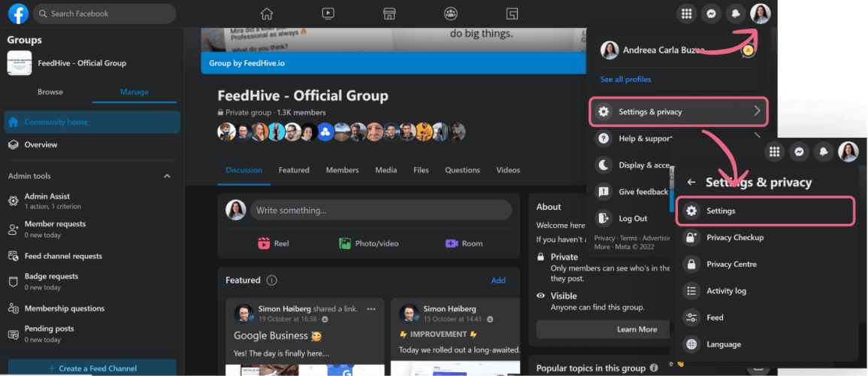The image size is (868, 376).
Task: Click the Admin Assist gear icon
Action: point(14,201)
